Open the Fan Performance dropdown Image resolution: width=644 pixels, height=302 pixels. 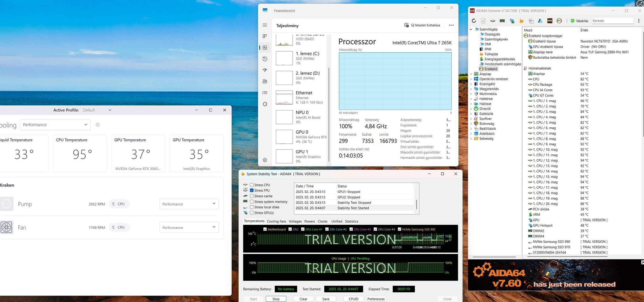click(189, 227)
